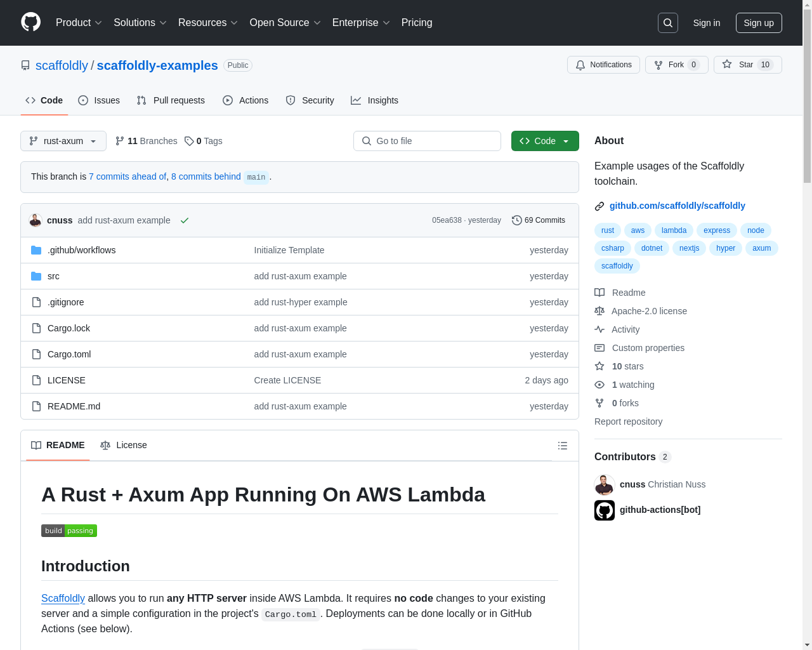
Task: Open the Insights tab
Action: click(374, 100)
